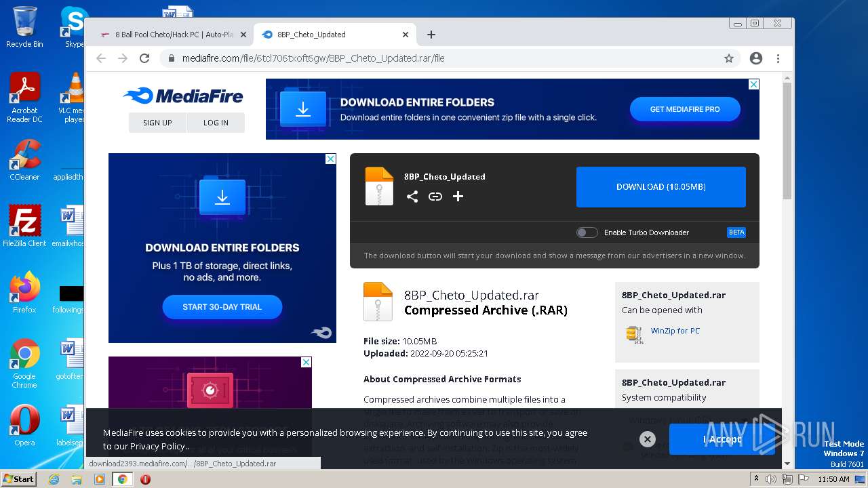This screenshot has width=868, height=488.
Task: Click the Windows Start button
Action: [18, 479]
